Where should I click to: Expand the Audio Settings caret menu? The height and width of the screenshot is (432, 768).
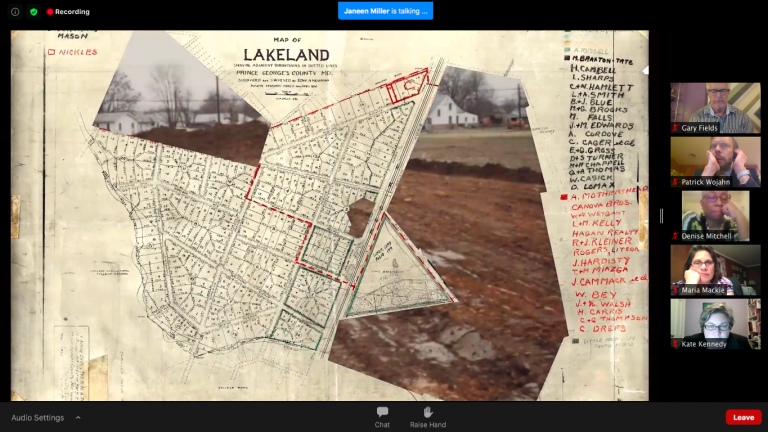tap(78, 417)
